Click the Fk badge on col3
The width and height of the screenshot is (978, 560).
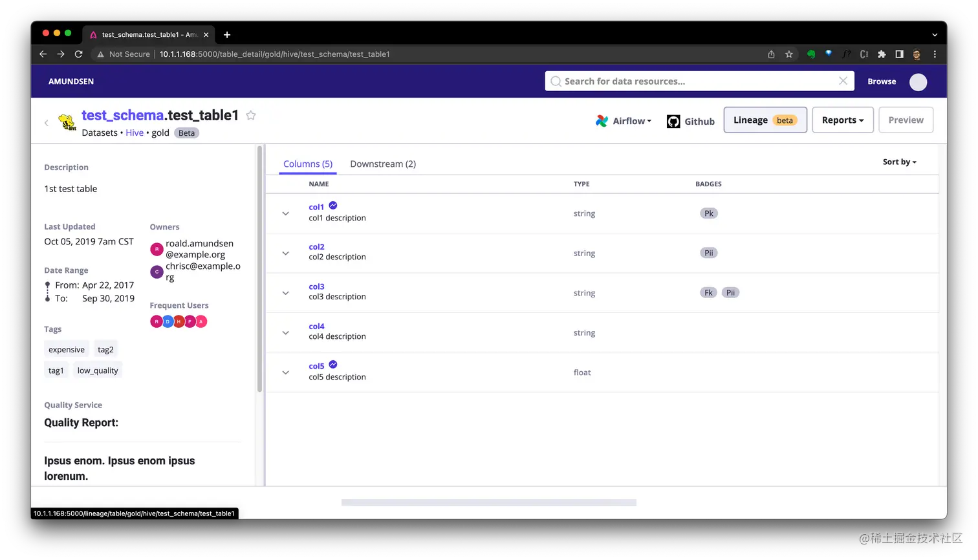click(708, 293)
